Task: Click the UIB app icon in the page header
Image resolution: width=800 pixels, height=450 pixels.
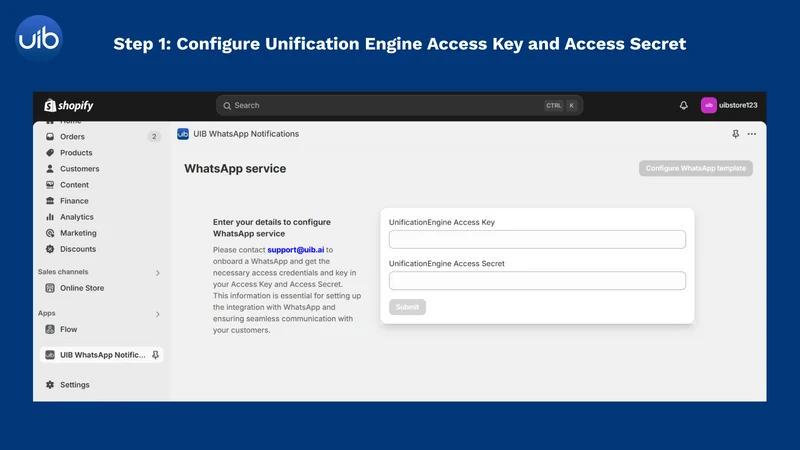Action: (x=183, y=134)
